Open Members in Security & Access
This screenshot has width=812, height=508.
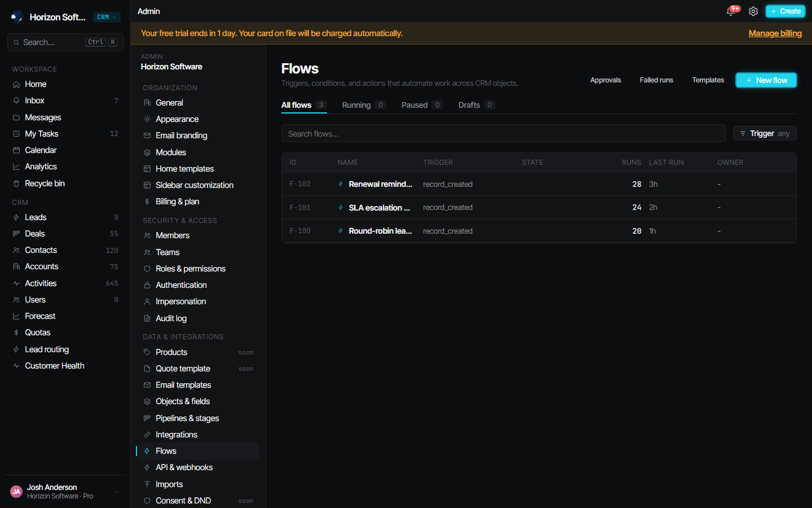coord(198,235)
